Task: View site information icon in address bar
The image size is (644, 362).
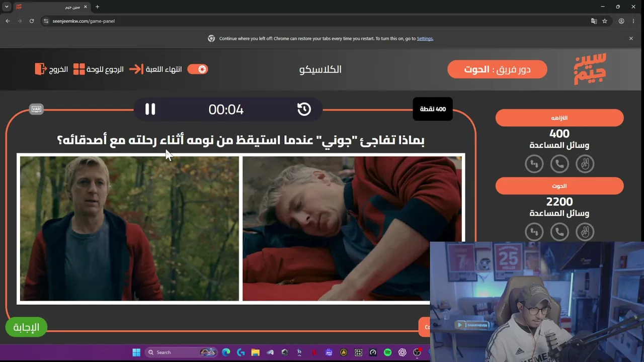Action: (x=46, y=21)
